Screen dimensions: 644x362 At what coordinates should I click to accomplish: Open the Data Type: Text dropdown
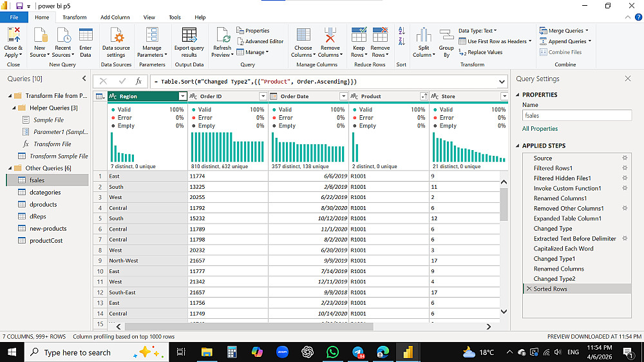coord(477,30)
